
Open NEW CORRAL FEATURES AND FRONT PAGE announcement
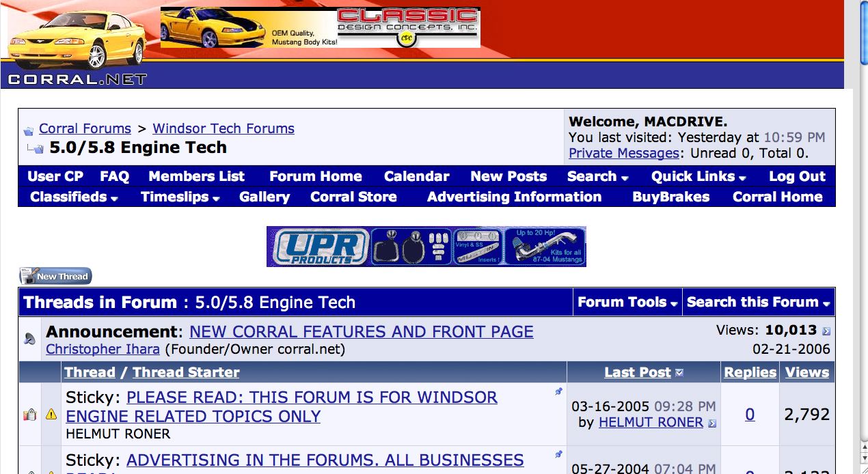point(362,332)
